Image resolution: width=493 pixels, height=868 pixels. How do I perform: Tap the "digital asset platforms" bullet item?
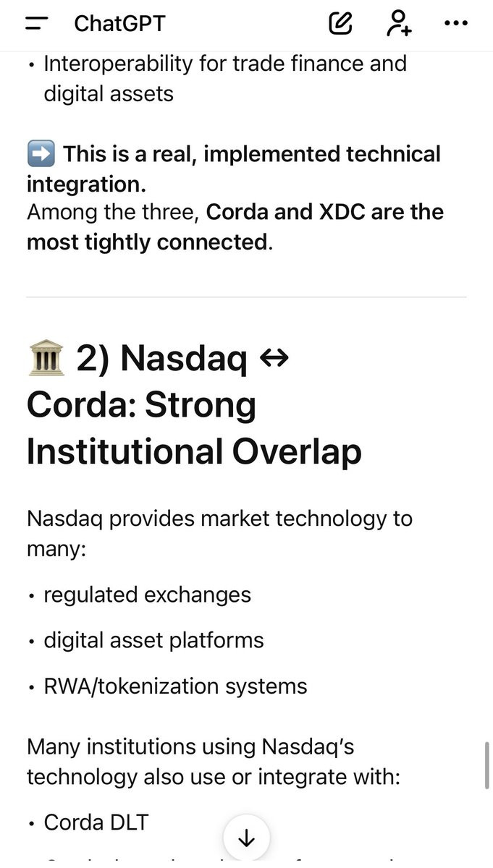point(154,640)
